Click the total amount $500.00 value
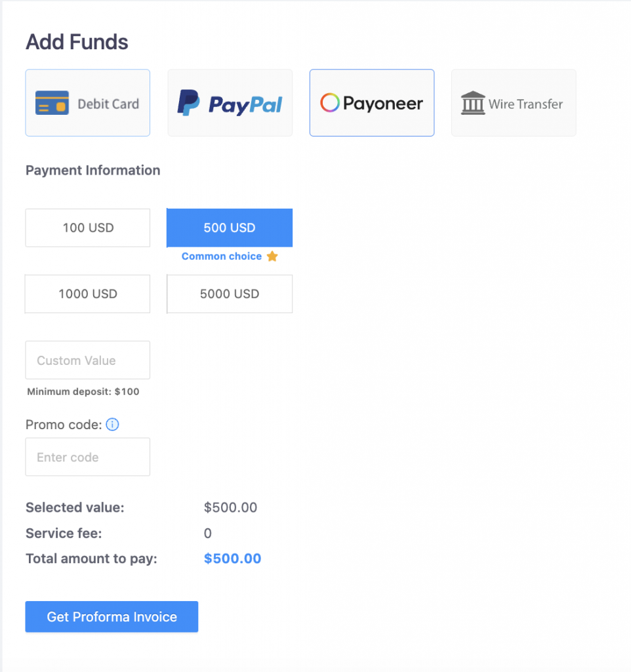 tap(232, 559)
